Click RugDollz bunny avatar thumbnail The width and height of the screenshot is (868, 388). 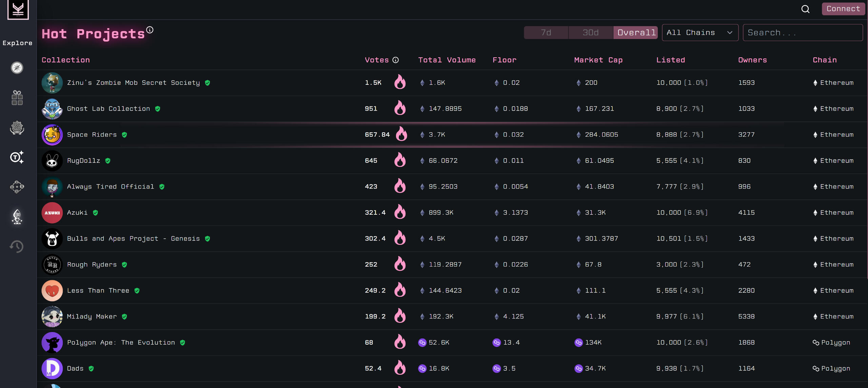point(52,161)
